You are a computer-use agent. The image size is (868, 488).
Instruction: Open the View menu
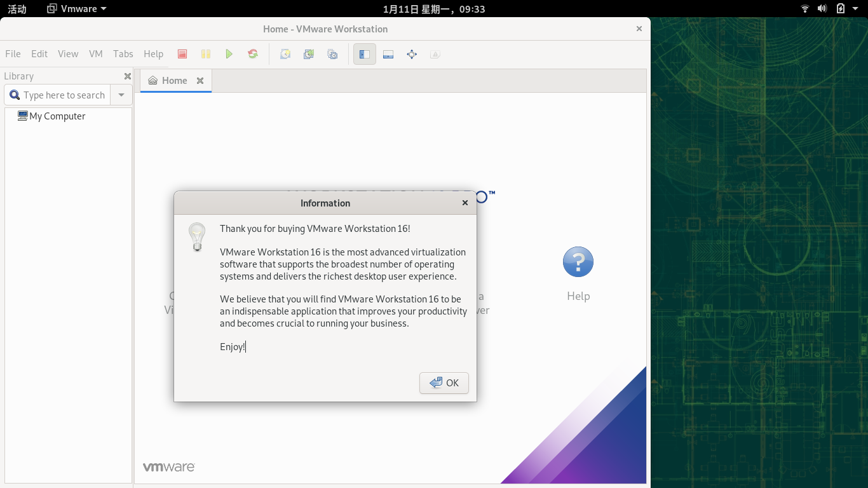tap(68, 54)
